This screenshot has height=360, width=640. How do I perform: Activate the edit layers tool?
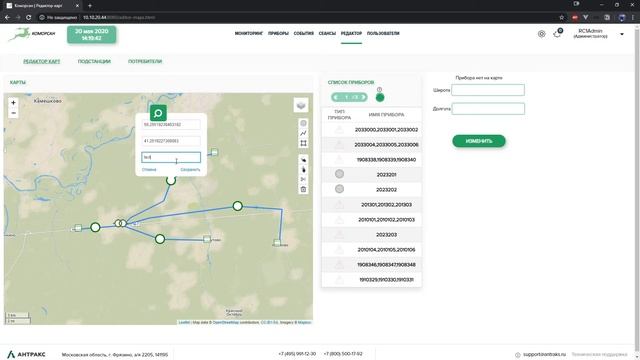pos(303,160)
